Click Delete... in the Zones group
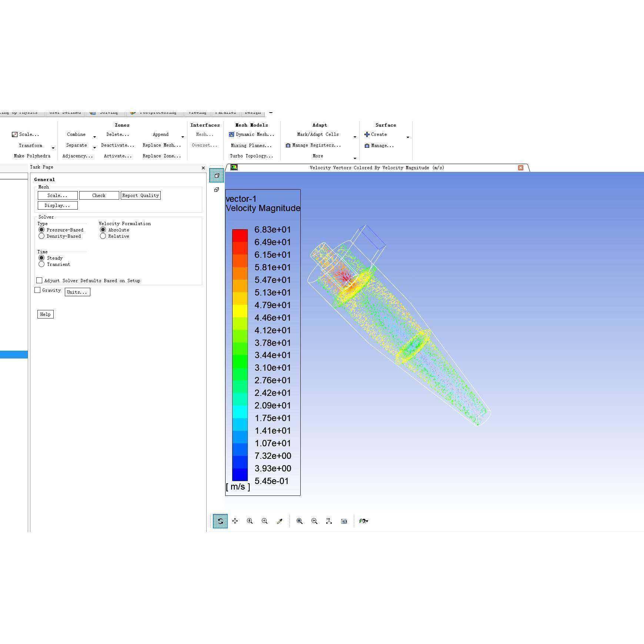 click(118, 134)
